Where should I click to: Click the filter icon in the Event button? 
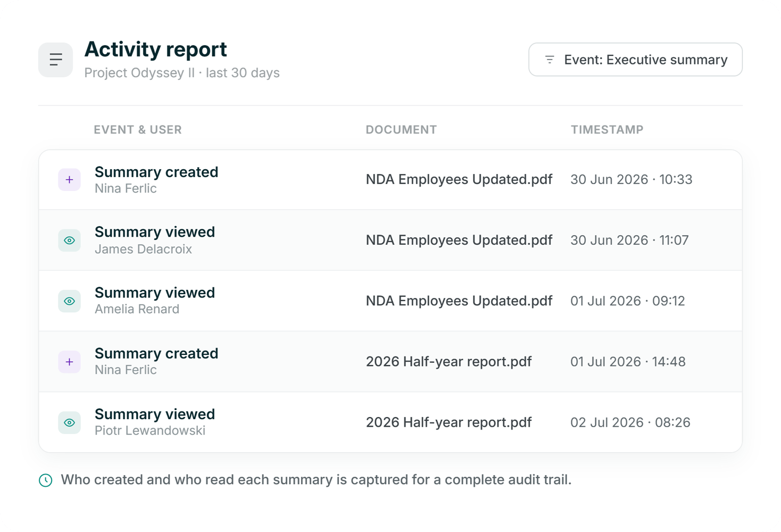pyautogui.click(x=550, y=60)
